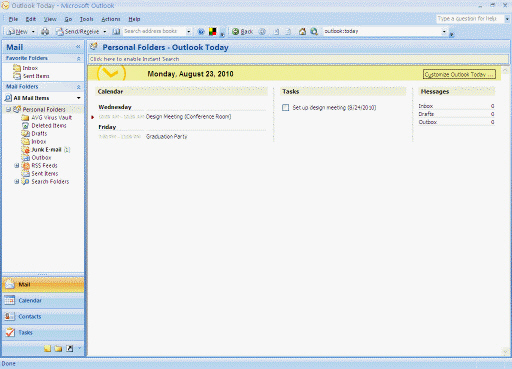The image size is (512, 369).
Task: Click the Home house icon in Web toolbar
Action: coord(302,32)
